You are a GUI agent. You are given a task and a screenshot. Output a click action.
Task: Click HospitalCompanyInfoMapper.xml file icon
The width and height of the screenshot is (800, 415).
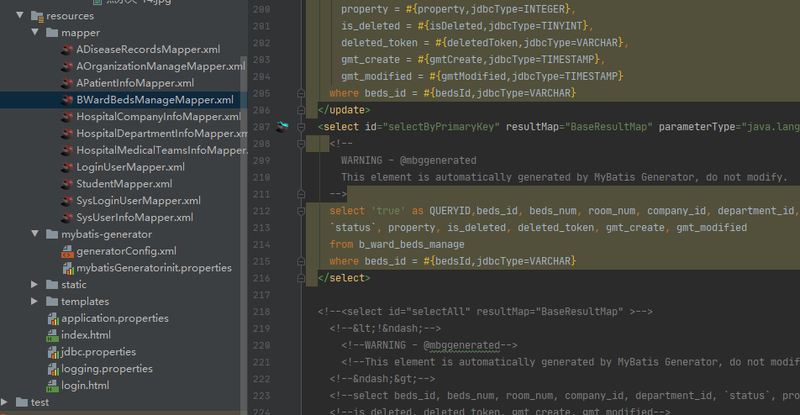click(x=67, y=117)
